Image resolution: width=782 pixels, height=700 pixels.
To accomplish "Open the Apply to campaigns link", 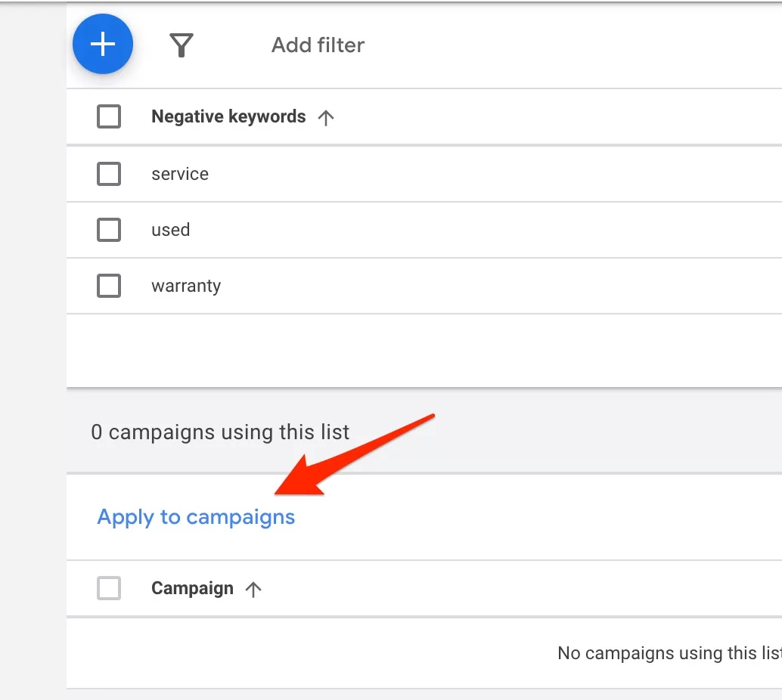I will coord(196,517).
